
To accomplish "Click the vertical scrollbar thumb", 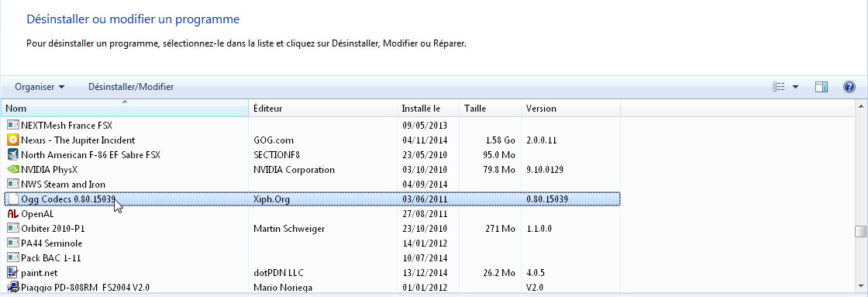I will [x=861, y=231].
